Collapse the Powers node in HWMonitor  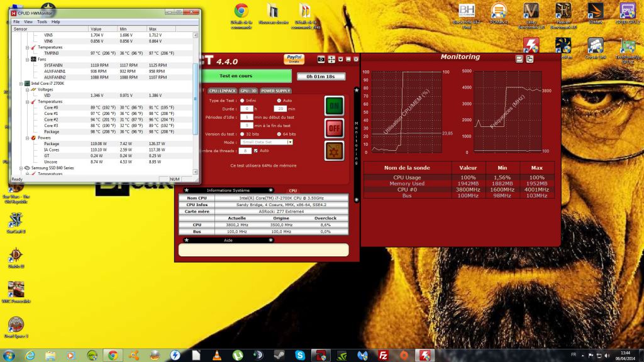point(27,138)
